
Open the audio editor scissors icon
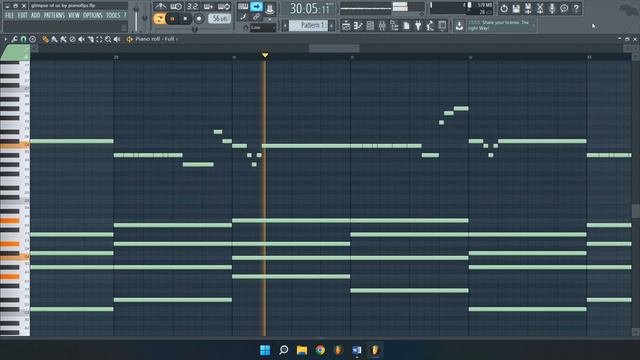point(540,8)
